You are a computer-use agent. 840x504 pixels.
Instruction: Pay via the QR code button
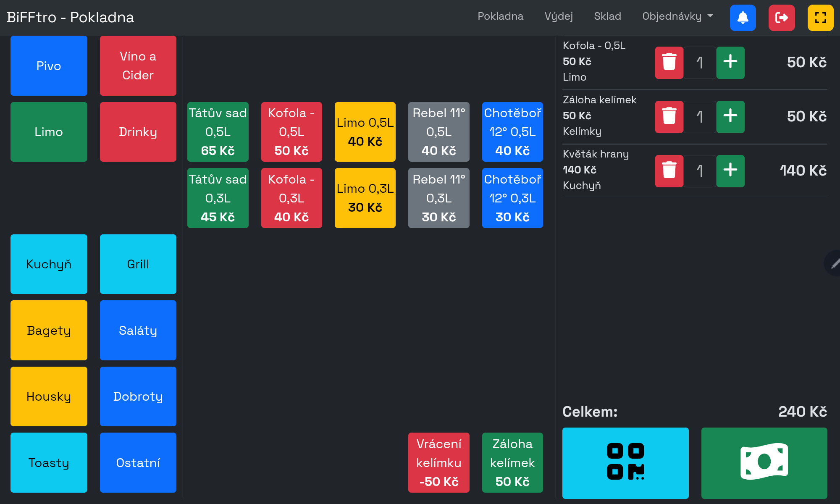(625, 463)
